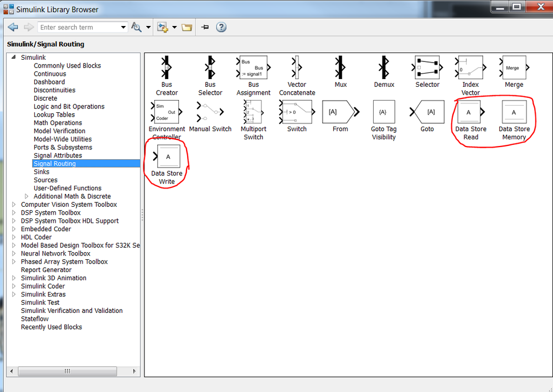Select the Data Store Read block
Viewport: 553px width, 392px height.
471,112
